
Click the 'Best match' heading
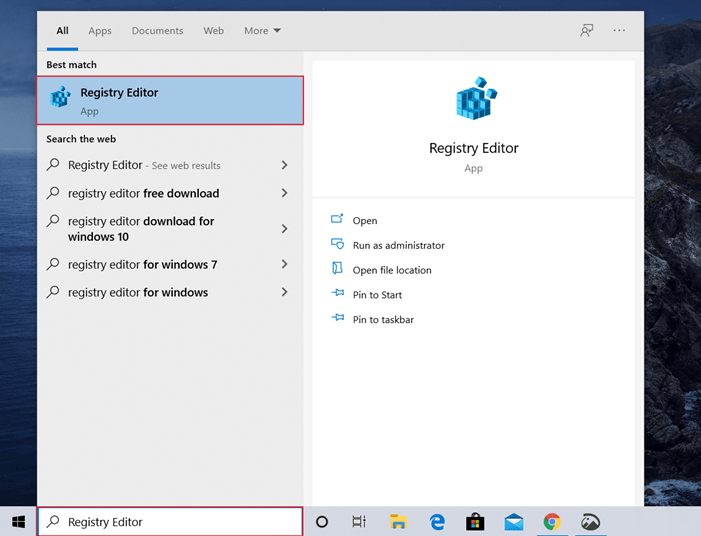pyautogui.click(x=72, y=65)
